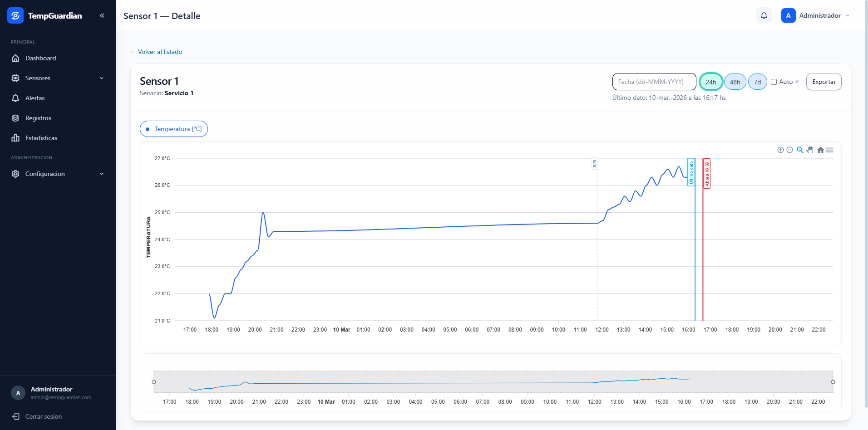The height and width of the screenshot is (430, 868).
Task: Activate chart selection zoom magnifier
Action: pos(800,150)
